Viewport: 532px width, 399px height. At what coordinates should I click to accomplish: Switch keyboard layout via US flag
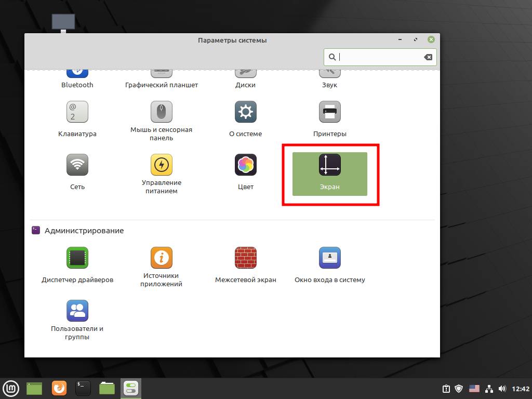click(474, 388)
